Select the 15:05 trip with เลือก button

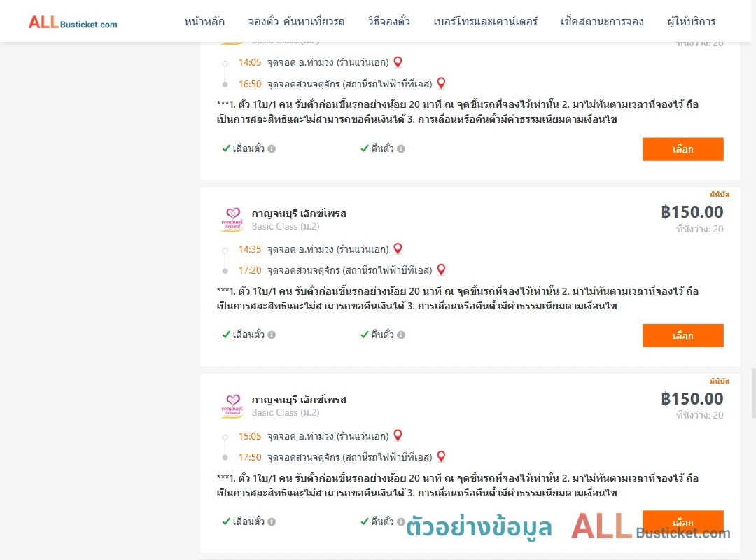(x=682, y=522)
